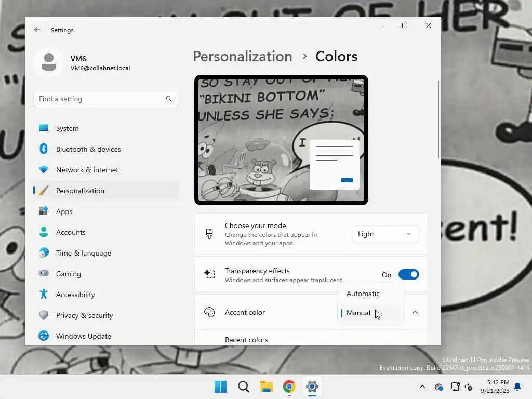The height and width of the screenshot is (399, 532).
Task: Click the Settings gear taskbar icon
Action: pos(312,387)
